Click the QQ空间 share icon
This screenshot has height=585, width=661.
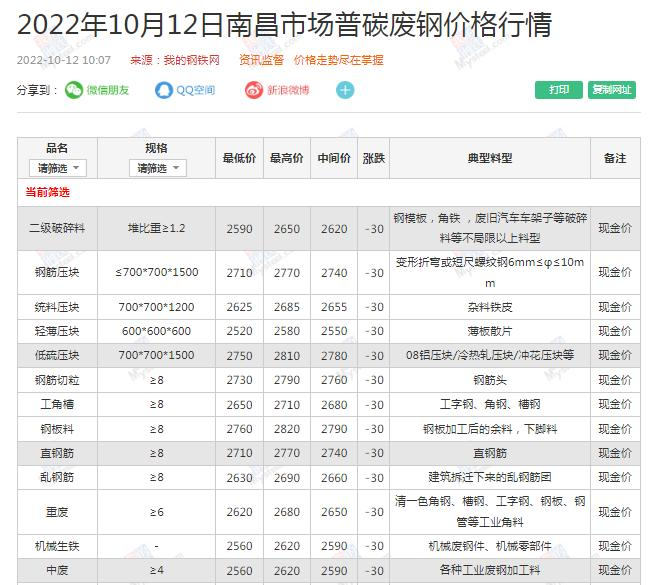click(165, 90)
